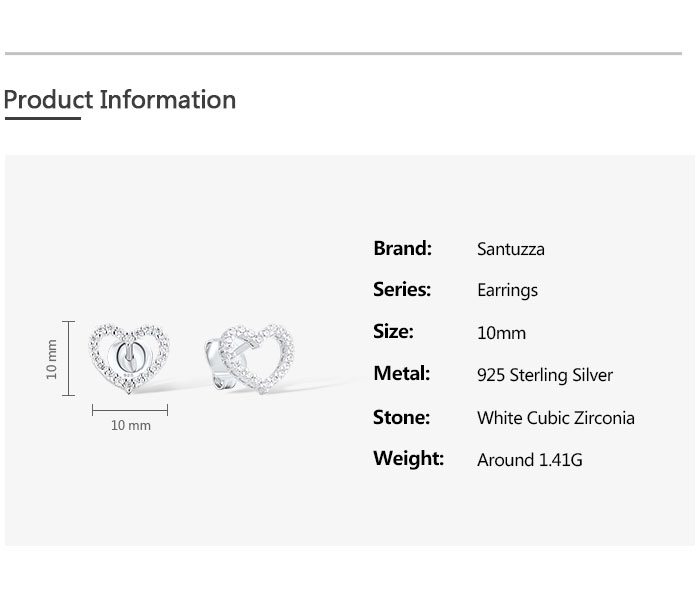700x596 pixels.
Task: Select the 10mm size value
Action: click(501, 333)
